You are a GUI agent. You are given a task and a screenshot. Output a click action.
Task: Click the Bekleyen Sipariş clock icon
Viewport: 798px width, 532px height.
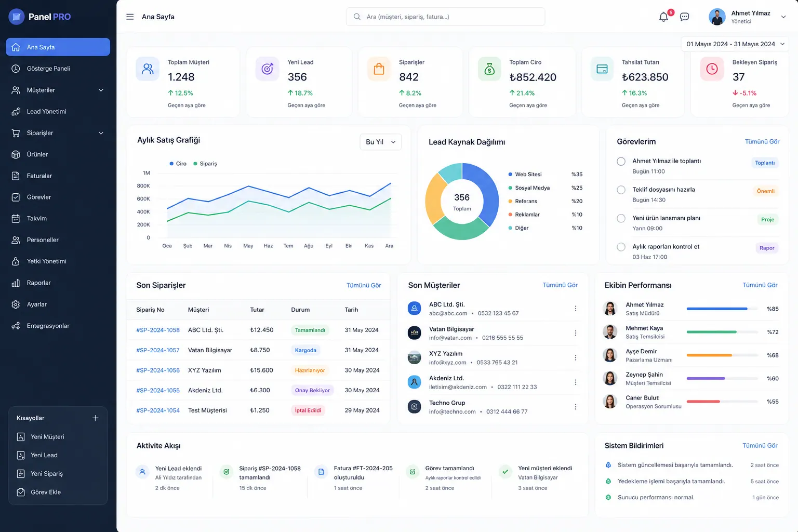pos(712,69)
